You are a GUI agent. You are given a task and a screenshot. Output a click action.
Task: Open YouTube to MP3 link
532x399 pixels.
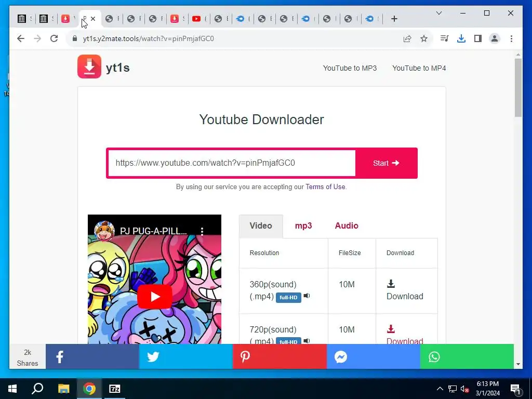click(x=350, y=68)
